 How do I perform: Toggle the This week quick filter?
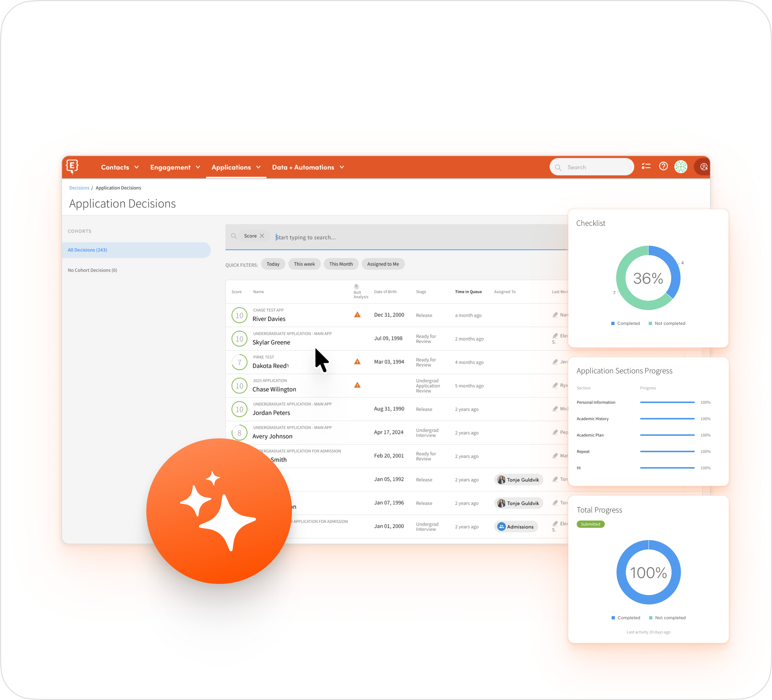(304, 264)
